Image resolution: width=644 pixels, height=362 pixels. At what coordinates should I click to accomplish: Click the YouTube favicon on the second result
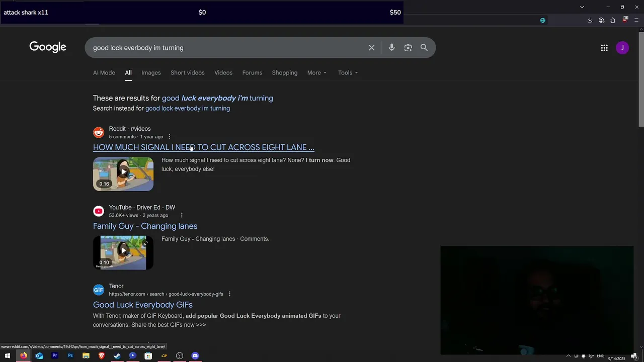pos(99,211)
